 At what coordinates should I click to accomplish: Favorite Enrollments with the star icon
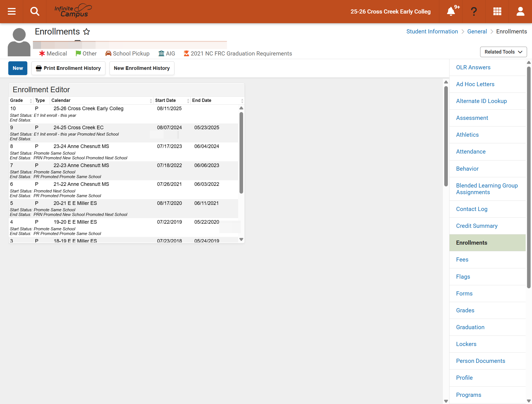87,31
